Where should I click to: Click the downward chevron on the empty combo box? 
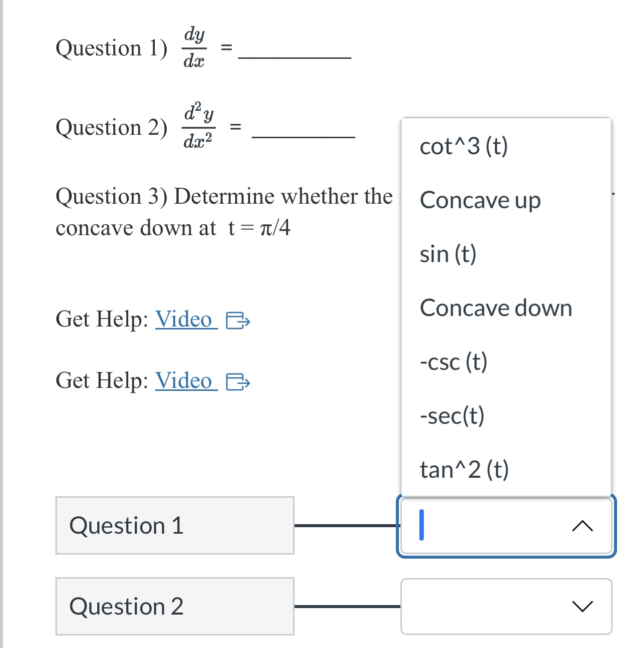tap(582, 607)
